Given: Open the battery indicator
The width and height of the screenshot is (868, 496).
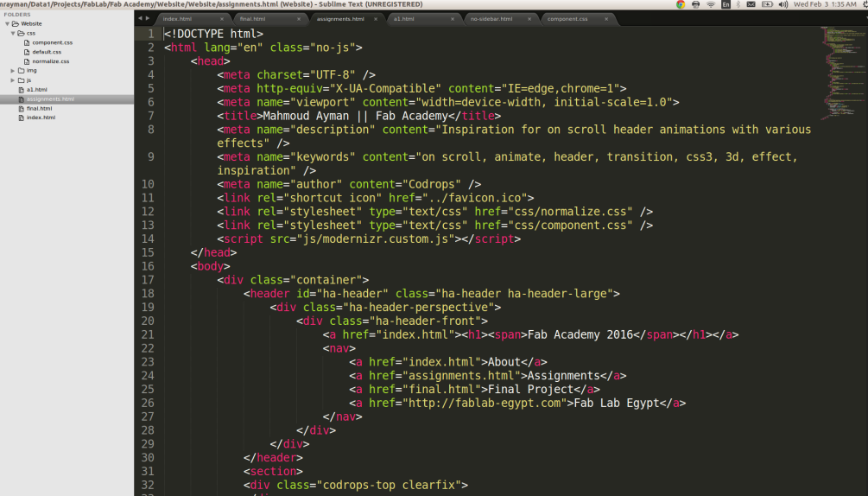Looking at the screenshot, I should click(767, 4).
